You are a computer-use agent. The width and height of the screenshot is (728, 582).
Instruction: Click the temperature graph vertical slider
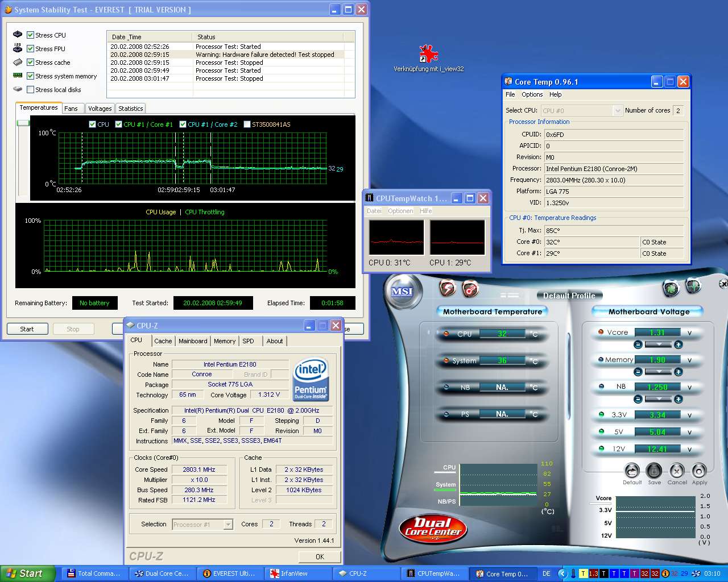click(23, 123)
